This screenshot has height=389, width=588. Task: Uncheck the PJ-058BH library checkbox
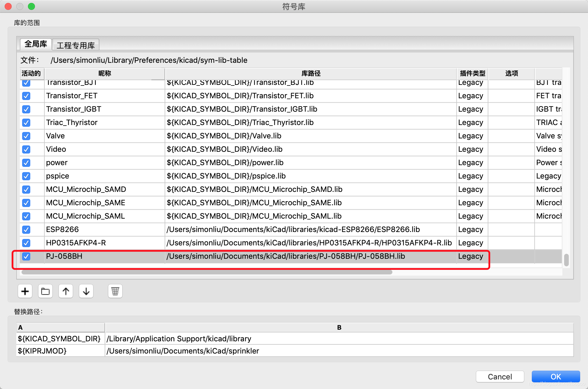pyautogui.click(x=26, y=256)
